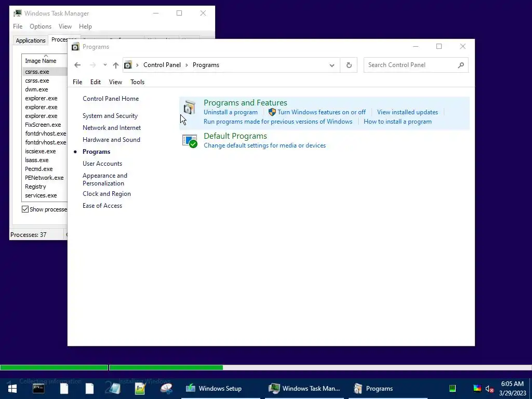The width and height of the screenshot is (532, 399).
Task: Open Task Manager's Help menu
Action: coord(85,26)
